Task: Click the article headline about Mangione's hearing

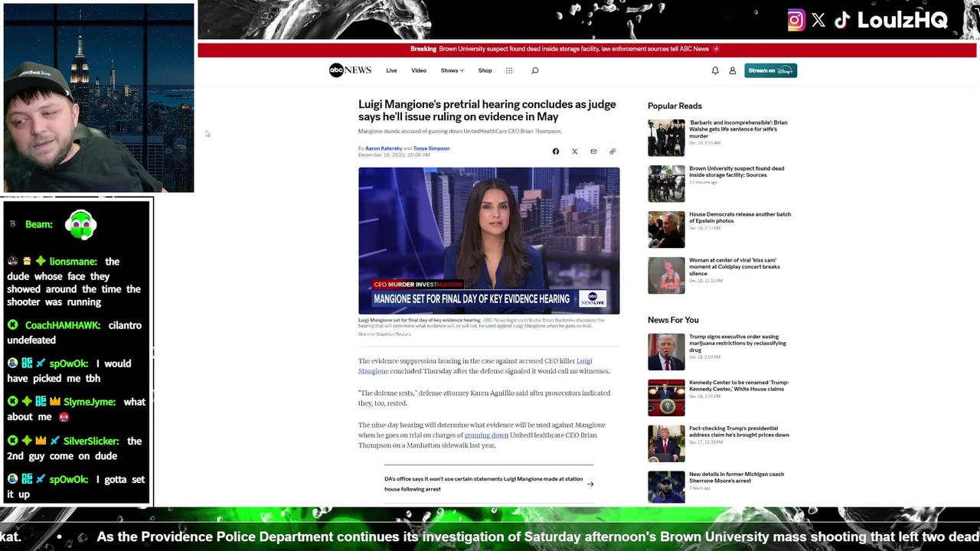Action: pos(487,110)
